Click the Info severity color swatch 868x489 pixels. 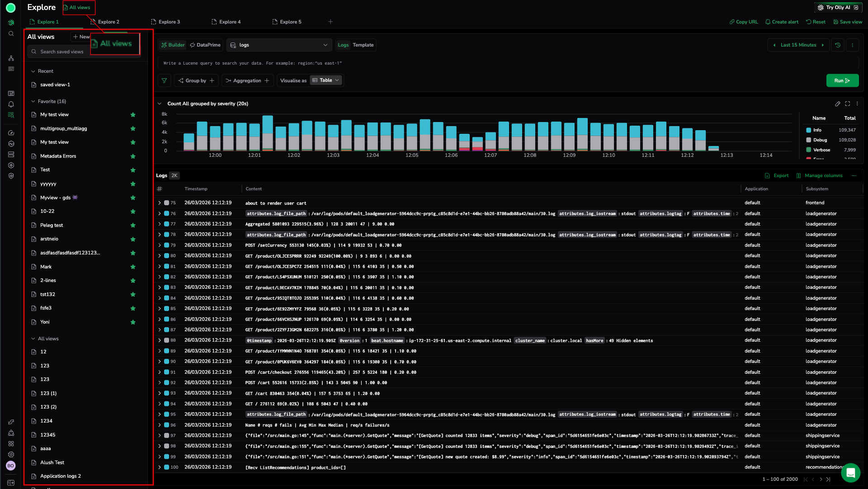(808, 130)
